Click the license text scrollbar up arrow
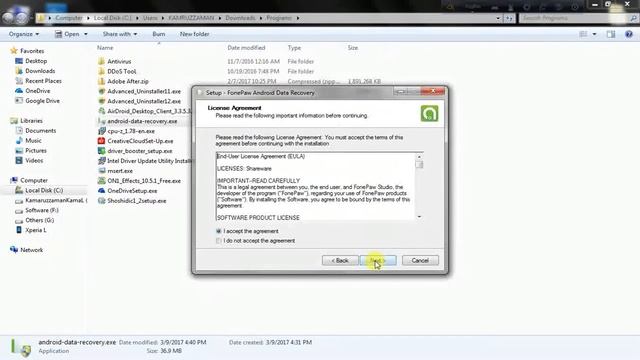 [419, 157]
